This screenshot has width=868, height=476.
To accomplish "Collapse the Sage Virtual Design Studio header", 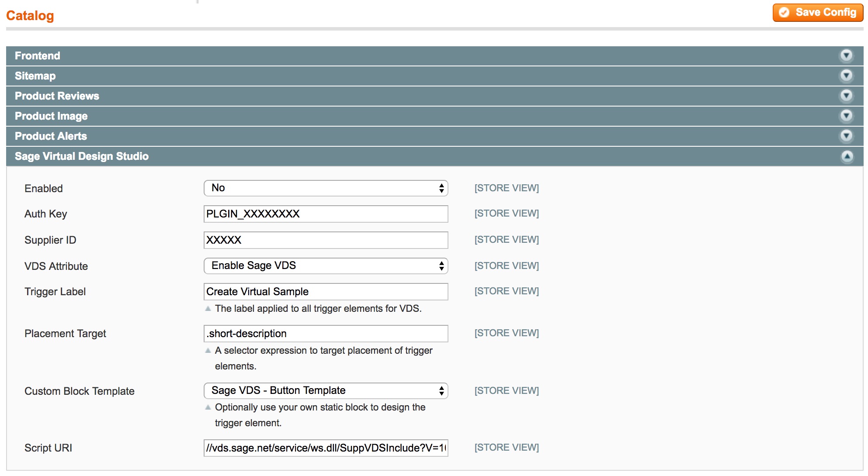I will click(x=434, y=156).
